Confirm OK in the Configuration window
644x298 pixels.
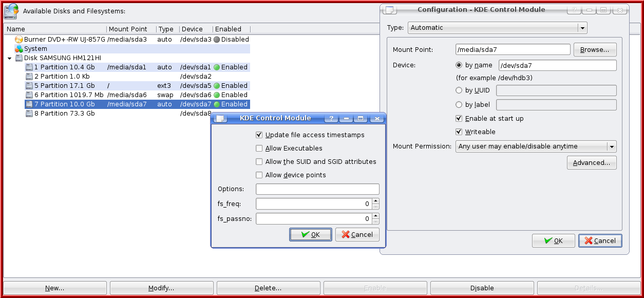click(x=553, y=241)
